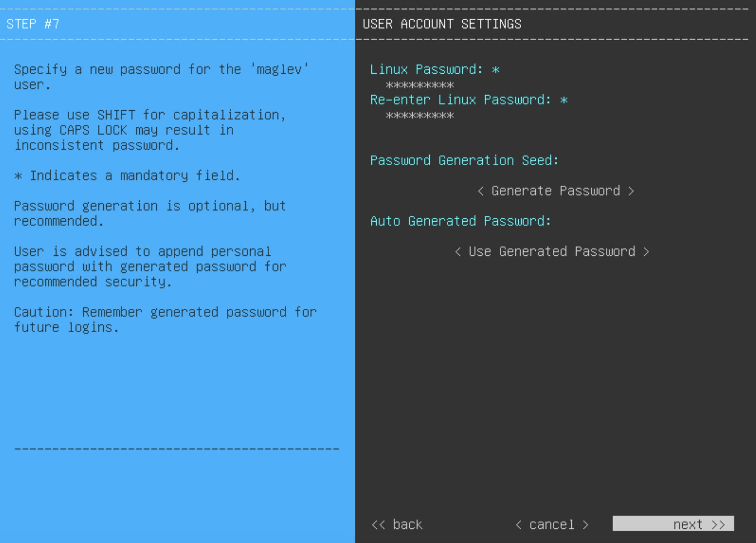Image resolution: width=756 pixels, height=543 pixels.
Task: Click the Caution about remembering generated password
Action: 165,320
